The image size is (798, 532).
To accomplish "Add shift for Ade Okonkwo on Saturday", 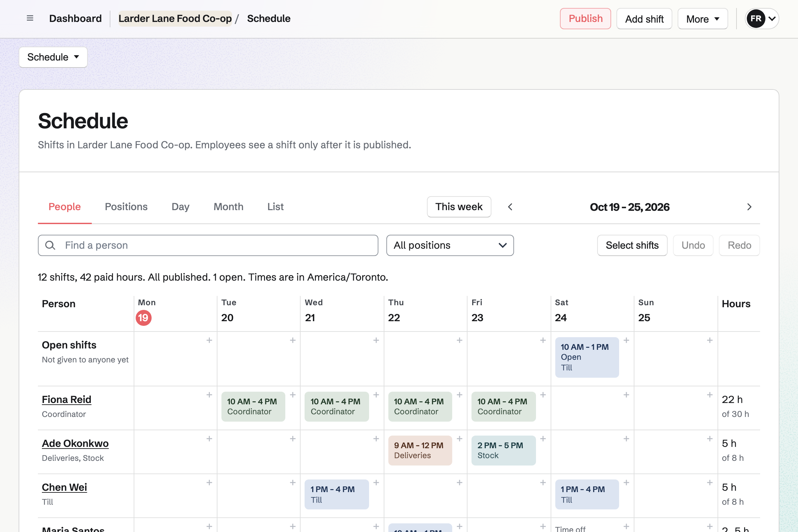I will (x=626, y=439).
